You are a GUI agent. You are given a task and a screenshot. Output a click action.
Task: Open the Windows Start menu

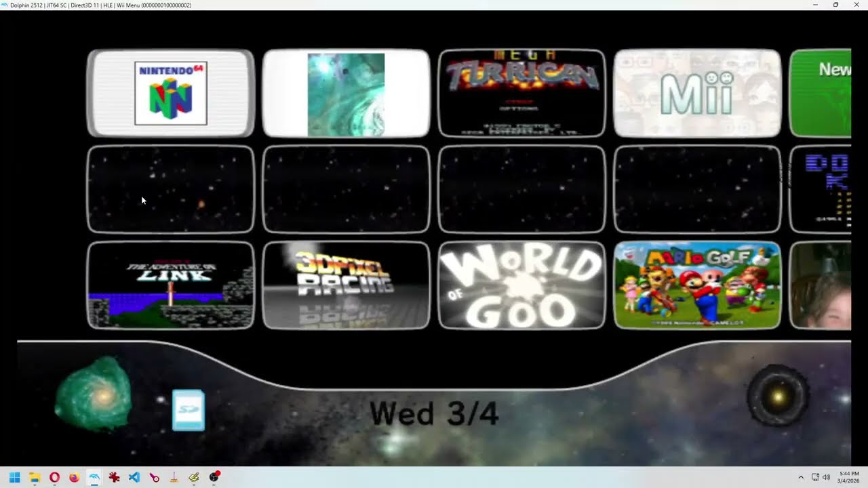pyautogui.click(x=14, y=477)
